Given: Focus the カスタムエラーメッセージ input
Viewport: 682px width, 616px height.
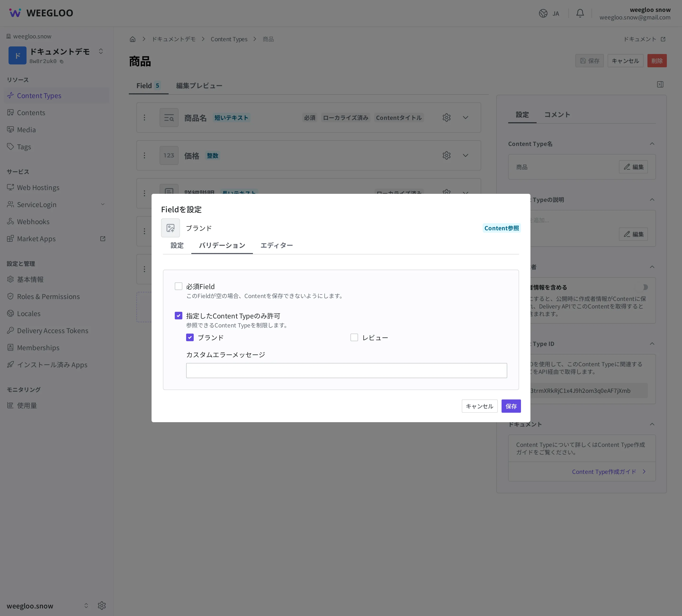Looking at the screenshot, I should pyautogui.click(x=346, y=371).
